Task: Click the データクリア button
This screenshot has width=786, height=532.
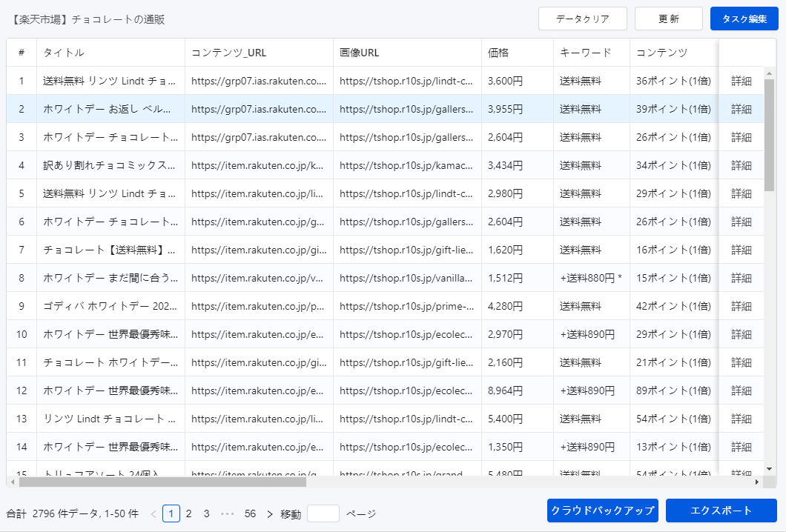Action: point(583,19)
